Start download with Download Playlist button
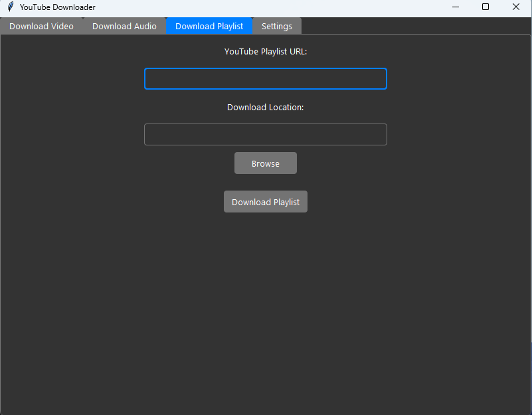Image resolution: width=532 pixels, height=415 pixels. pos(265,202)
